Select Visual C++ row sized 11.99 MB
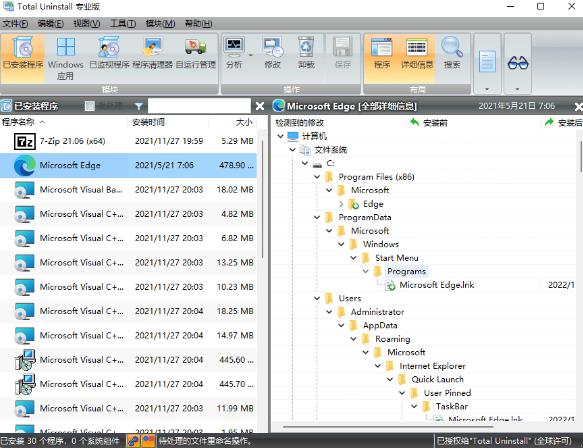Viewport: 583px width, 448px height. 128,408
